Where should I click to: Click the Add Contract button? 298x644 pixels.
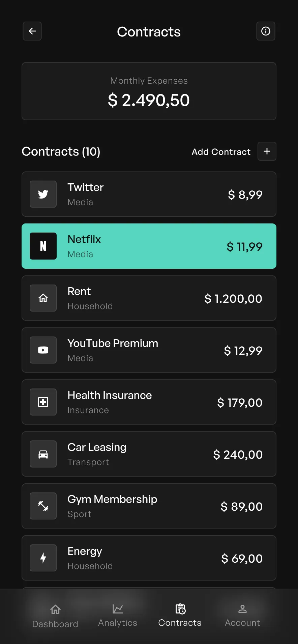pos(221,152)
